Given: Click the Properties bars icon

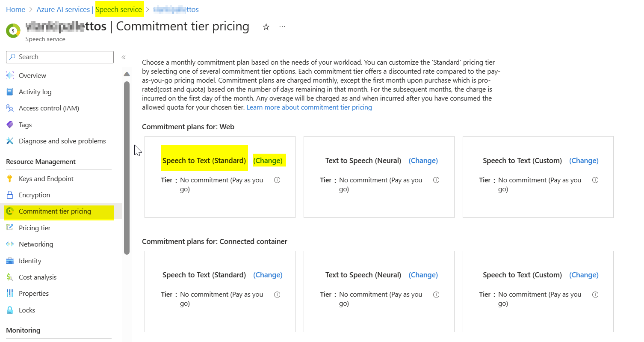Looking at the screenshot, I should click(10, 294).
